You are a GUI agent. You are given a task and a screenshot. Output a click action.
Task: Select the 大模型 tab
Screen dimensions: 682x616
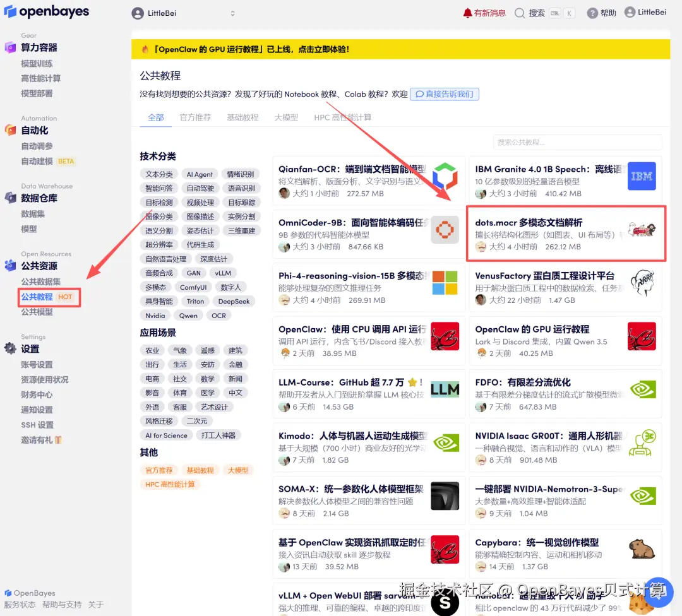coord(286,117)
